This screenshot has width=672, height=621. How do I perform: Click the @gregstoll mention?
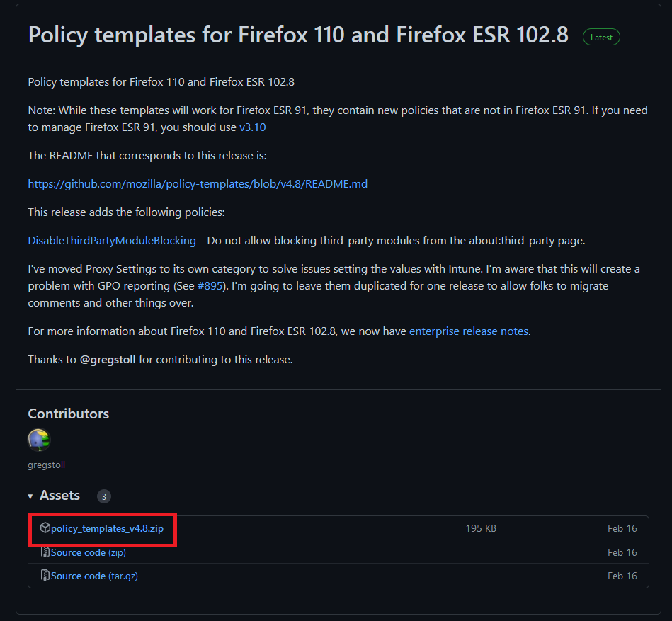click(x=108, y=360)
